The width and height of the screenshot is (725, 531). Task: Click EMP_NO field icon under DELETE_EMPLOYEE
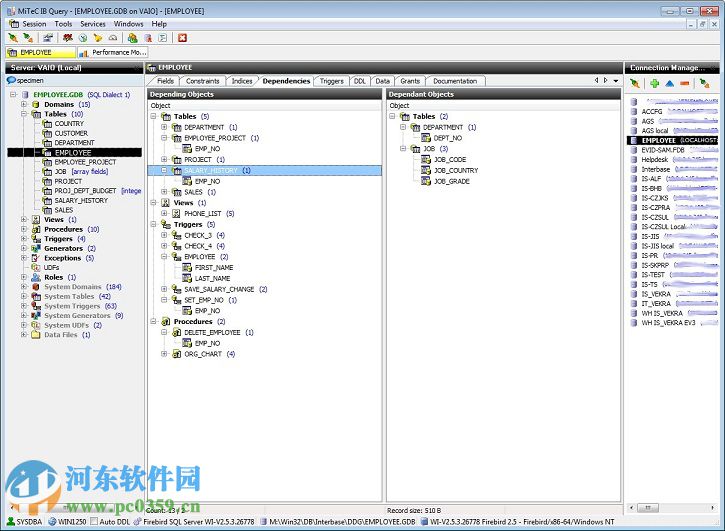(187, 343)
